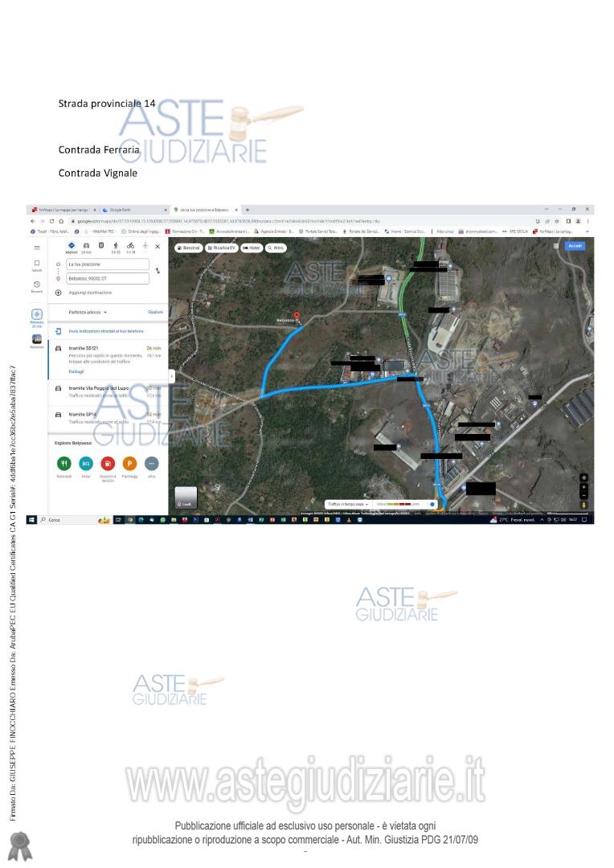Click the Belpasso destination input field
The height and width of the screenshot is (868, 614).
108,279
